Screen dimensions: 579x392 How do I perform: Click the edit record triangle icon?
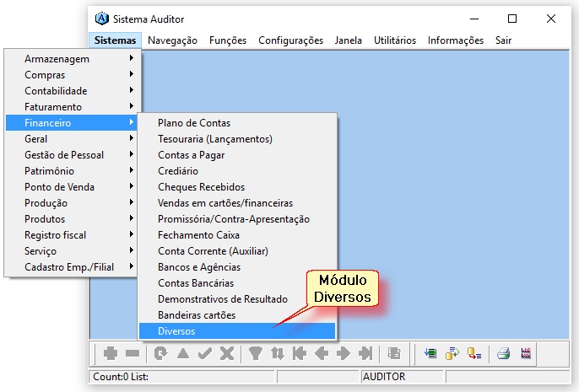183,353
